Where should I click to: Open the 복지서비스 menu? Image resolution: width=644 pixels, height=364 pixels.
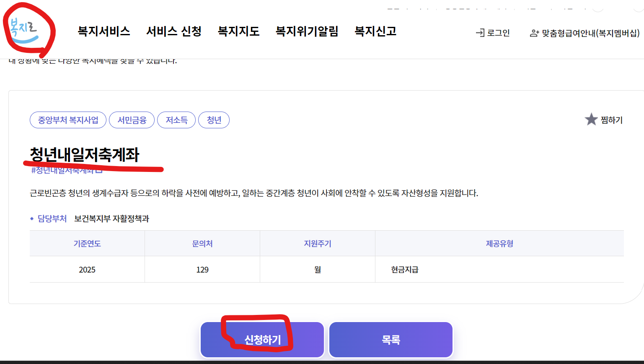(103, 31)
